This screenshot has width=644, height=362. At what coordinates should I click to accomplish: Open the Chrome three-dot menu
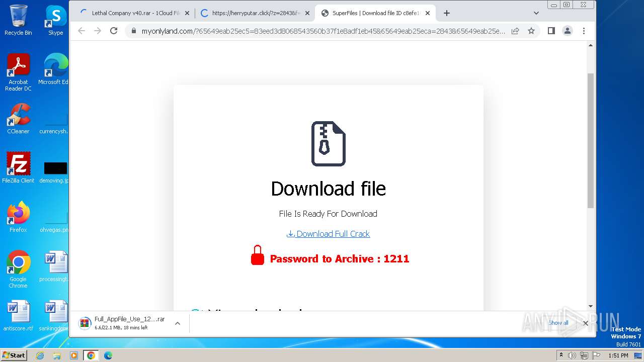click(x=584, y=31)
